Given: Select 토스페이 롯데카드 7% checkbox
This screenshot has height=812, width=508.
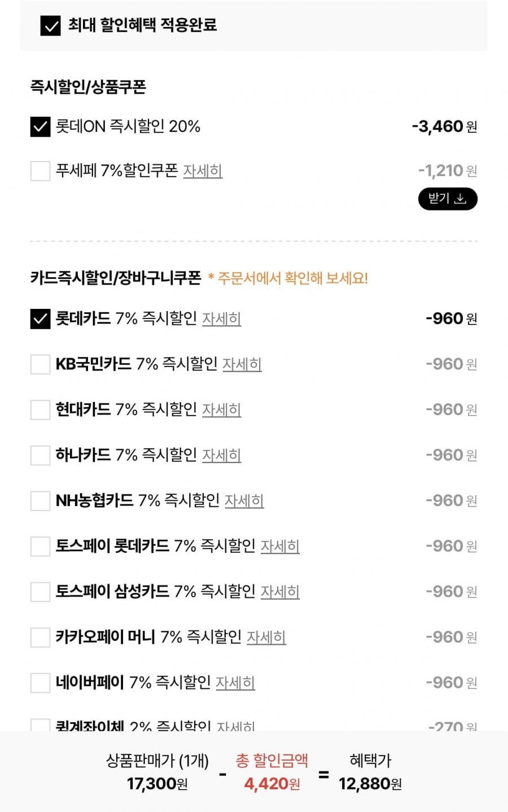Looking at the screenshot, I should (40, 546).
